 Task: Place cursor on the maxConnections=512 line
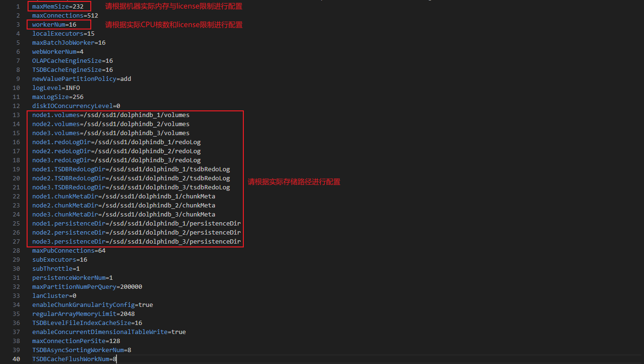pyautogui.click(x=65, y=16)
